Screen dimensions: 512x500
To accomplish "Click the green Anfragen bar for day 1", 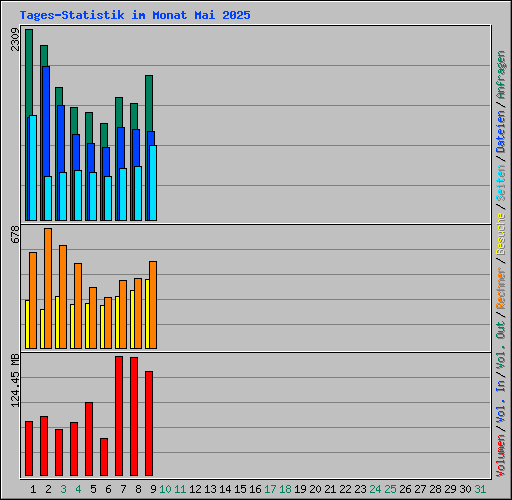I will pyautogui.click(x=29, y=73).
